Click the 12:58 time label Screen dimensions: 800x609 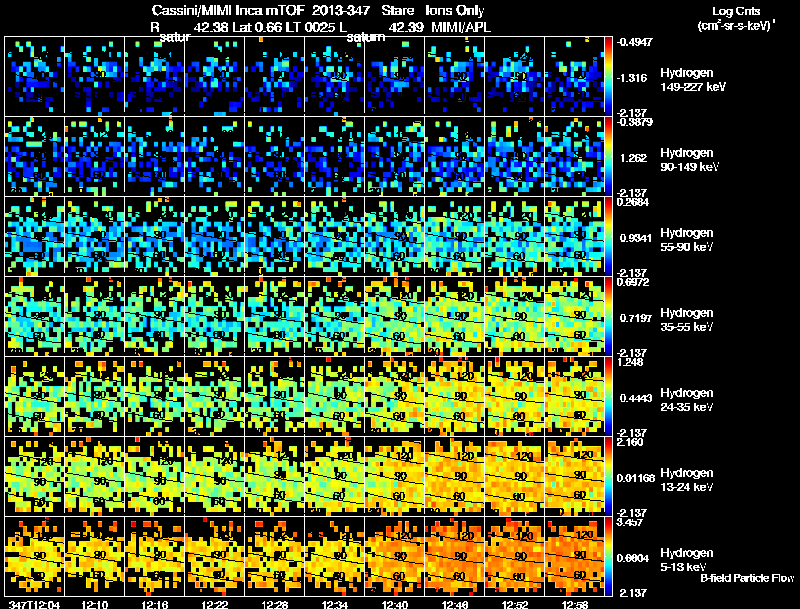point(575,604)
